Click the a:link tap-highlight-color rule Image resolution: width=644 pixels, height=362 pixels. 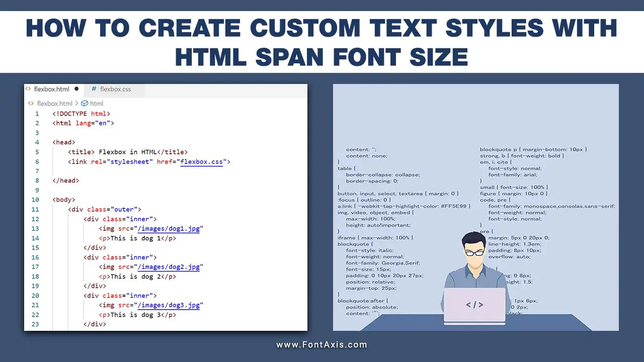click(404, 206)
